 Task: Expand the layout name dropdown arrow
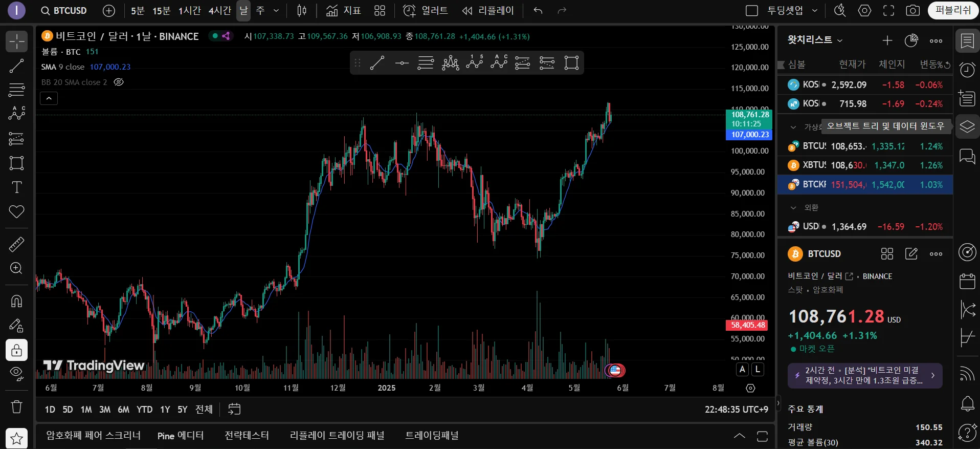[x=815, y=11]
